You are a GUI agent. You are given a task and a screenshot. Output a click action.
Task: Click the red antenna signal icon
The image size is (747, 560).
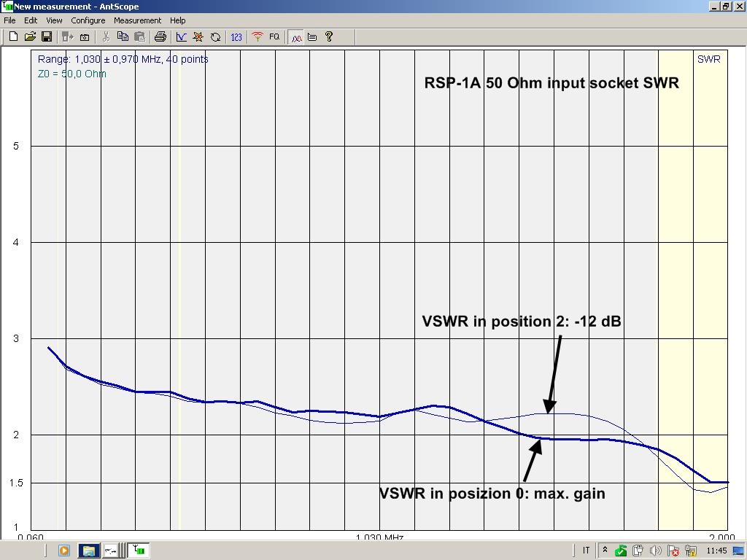pos(258,36)
